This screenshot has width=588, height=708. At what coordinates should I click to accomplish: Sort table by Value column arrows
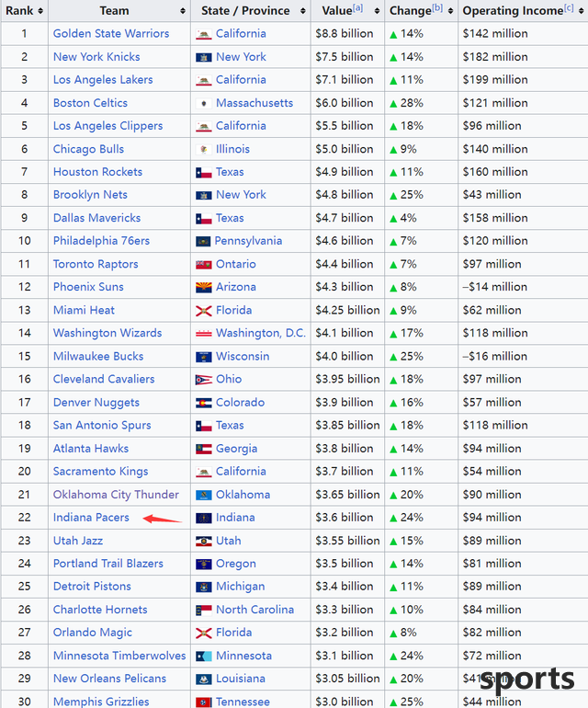378,11
